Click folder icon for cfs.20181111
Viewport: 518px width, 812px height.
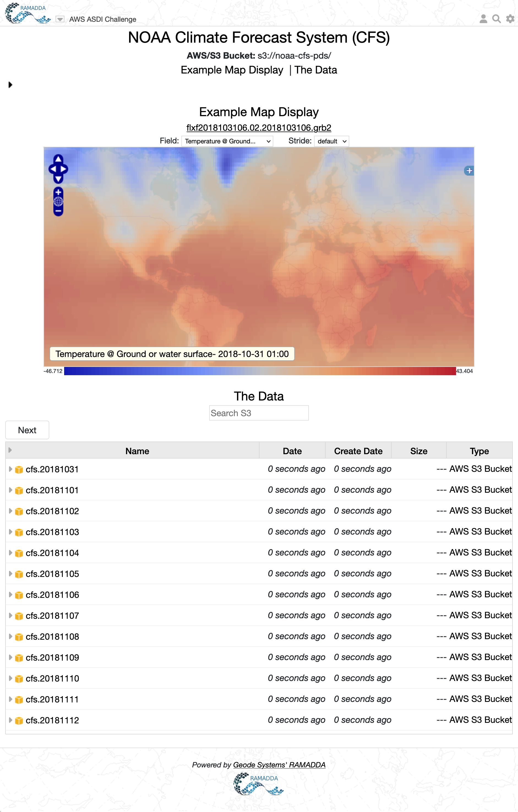click(x=19, y=700)
